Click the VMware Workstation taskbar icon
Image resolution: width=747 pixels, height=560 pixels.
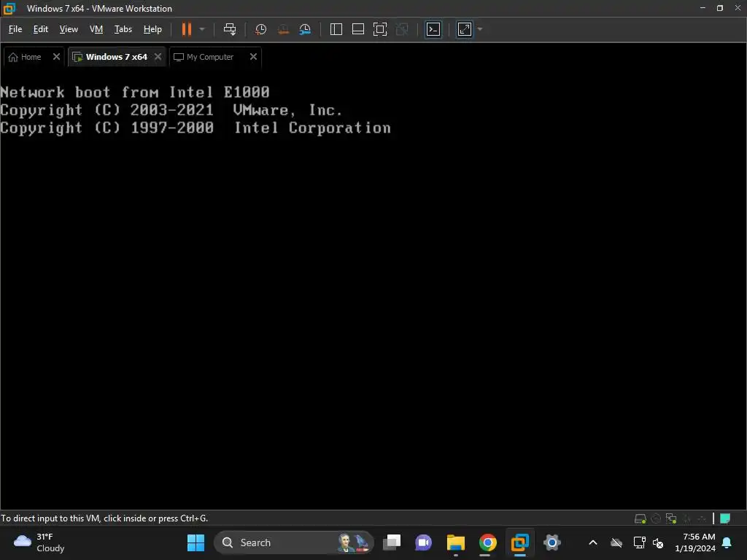point(519,542)
